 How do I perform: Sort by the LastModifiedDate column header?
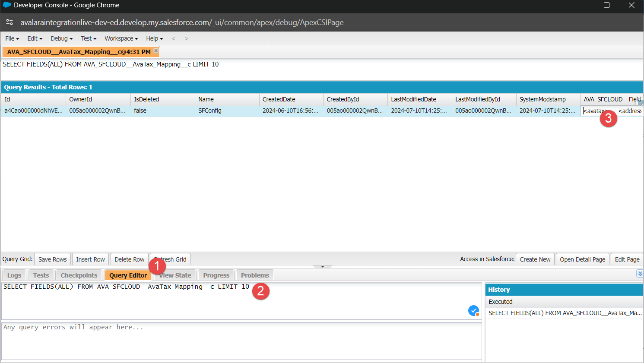click(x=420, y=99)
